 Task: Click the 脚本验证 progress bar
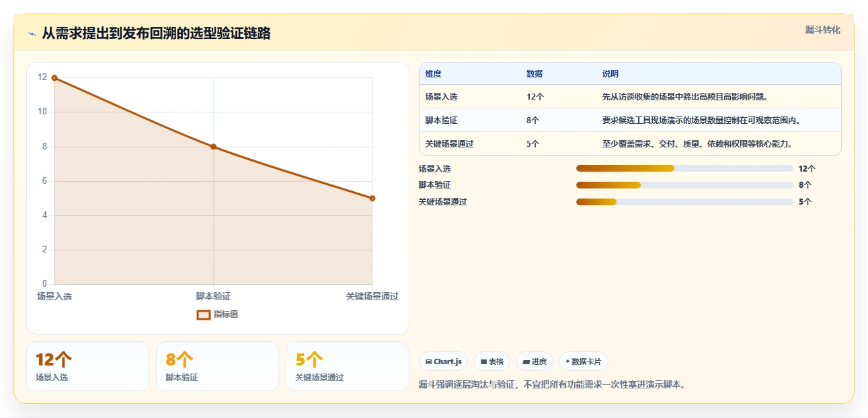point(684,184)
